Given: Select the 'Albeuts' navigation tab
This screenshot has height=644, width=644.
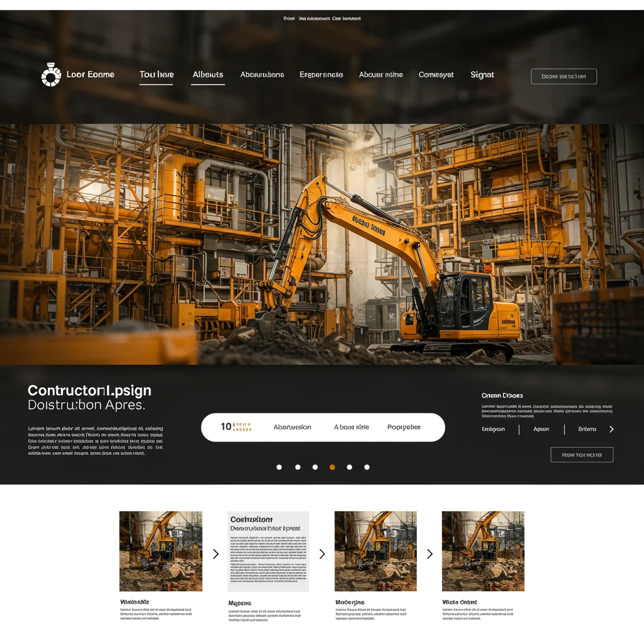Looking at the screenshot, I should click(208, 75).
